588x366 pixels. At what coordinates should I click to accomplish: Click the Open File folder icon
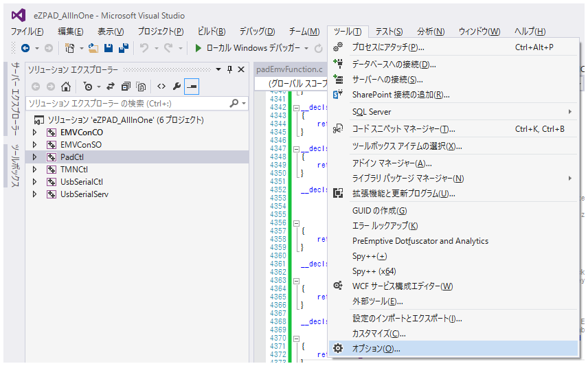pyautogui.click(x=93, y=48)
